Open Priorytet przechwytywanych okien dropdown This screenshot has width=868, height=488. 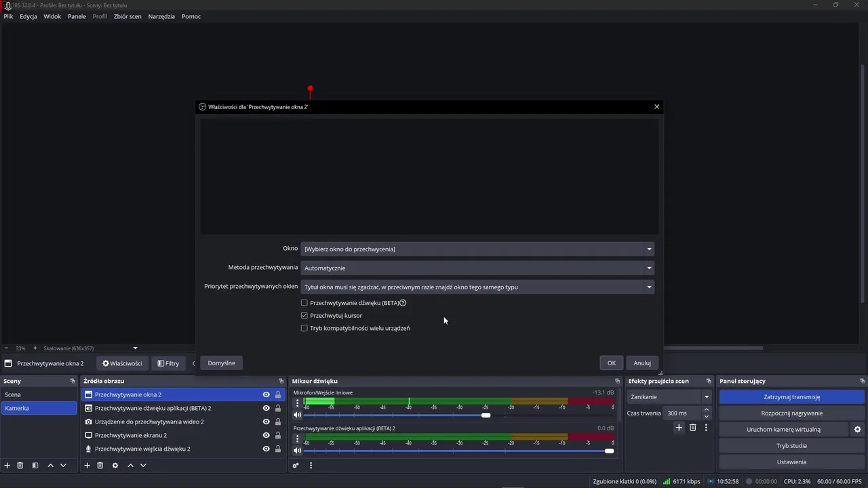click(477, 287)
